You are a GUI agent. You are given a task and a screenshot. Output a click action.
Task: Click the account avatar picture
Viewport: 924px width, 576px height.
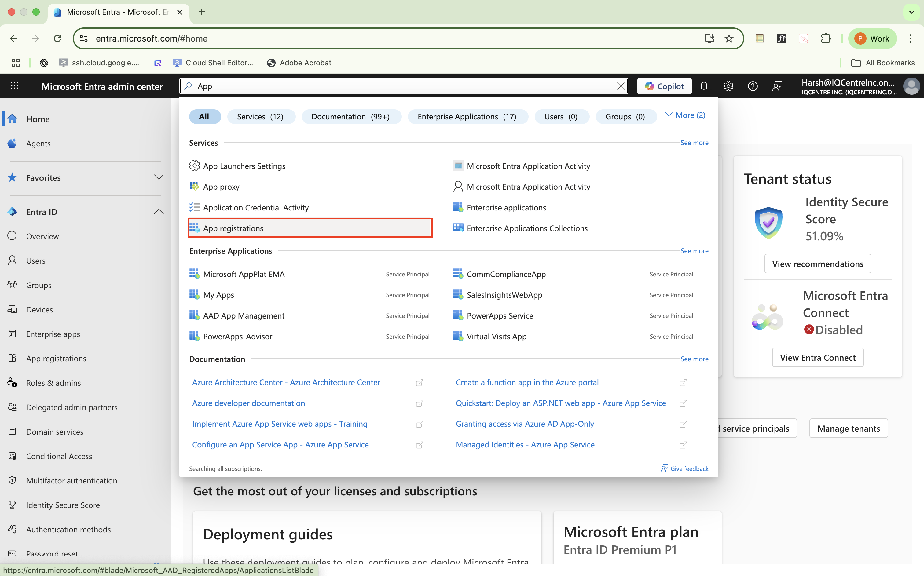click(911, 86)
